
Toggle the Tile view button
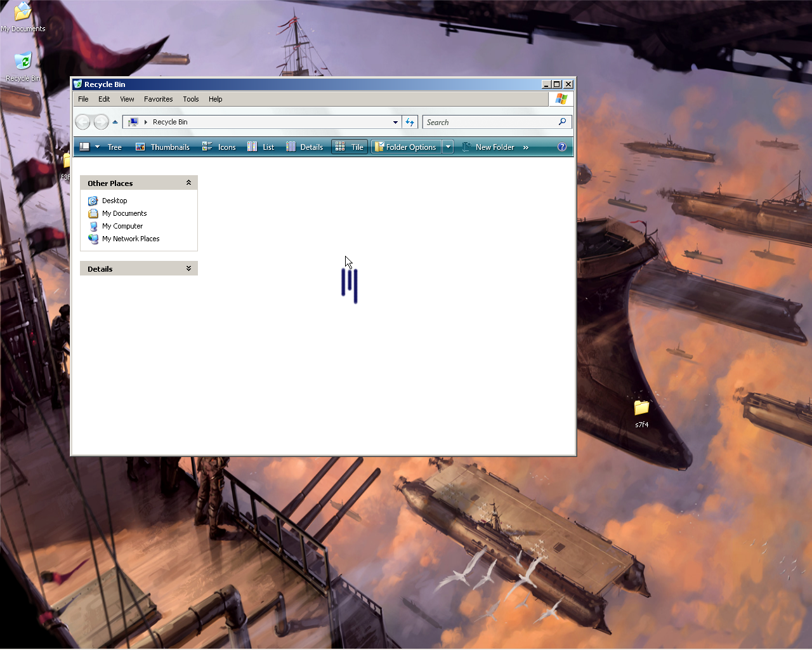tap(350, 147)
